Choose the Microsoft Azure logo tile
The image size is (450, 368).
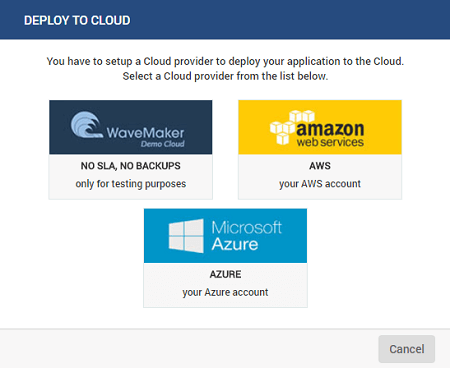[x=225, y=236]
